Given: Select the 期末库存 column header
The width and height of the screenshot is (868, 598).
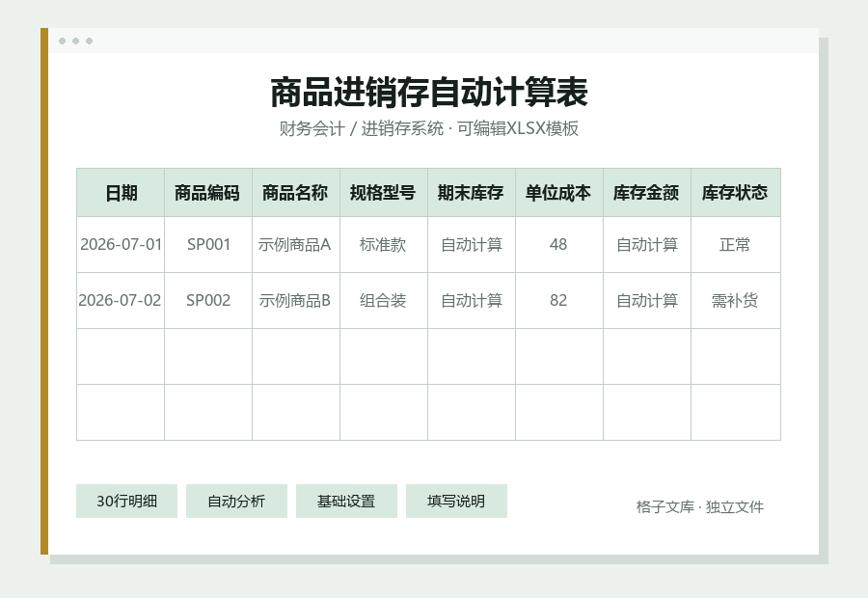Looking at the screenshot, I should pyautogui.click(x=472, y=193).
